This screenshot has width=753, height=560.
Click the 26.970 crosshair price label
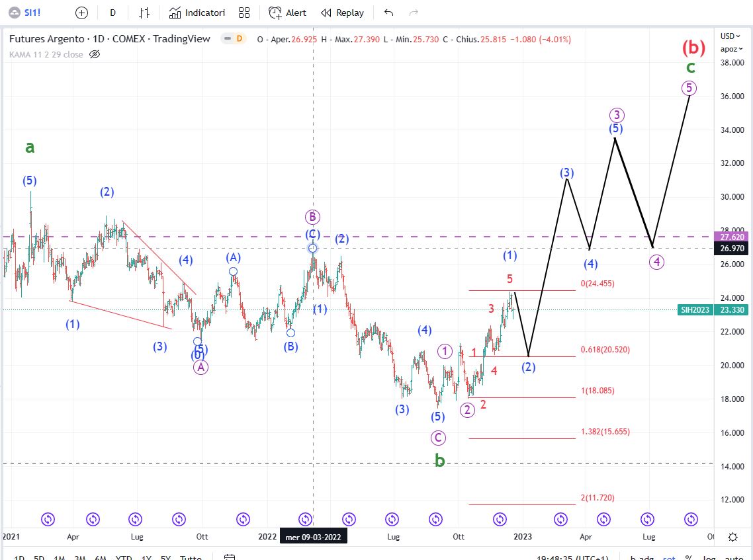(x=731, y=248)
